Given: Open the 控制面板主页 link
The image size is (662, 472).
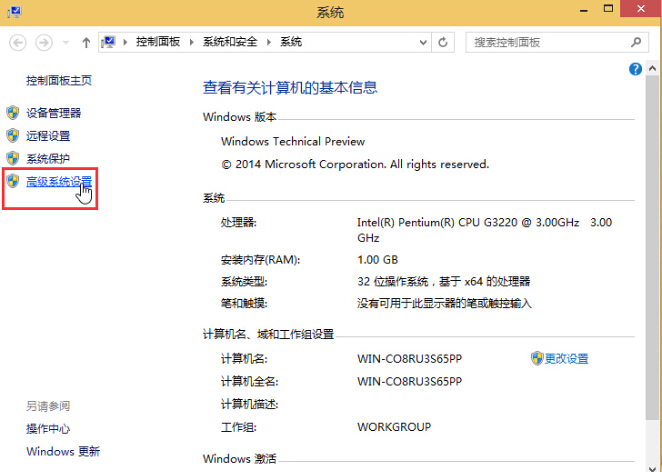Looking at the screenshot, I should [59, 80].
